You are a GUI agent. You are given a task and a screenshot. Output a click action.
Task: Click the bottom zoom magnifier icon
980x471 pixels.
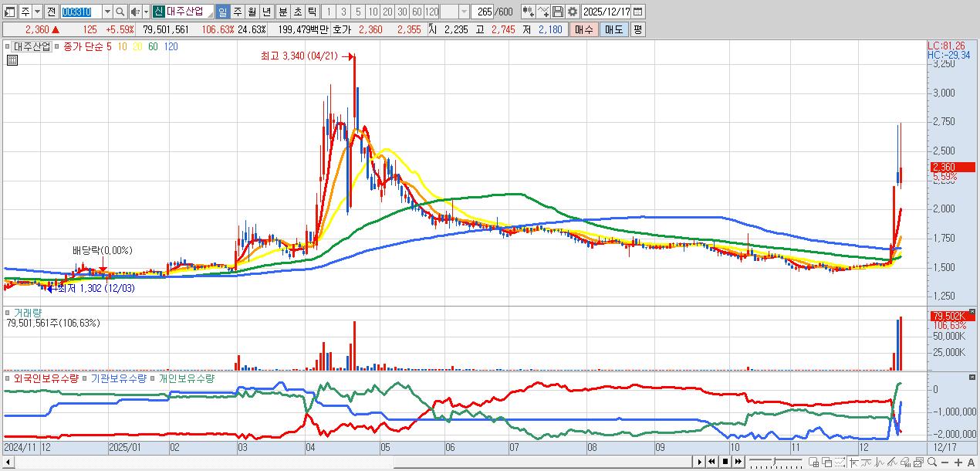(932, 462)
